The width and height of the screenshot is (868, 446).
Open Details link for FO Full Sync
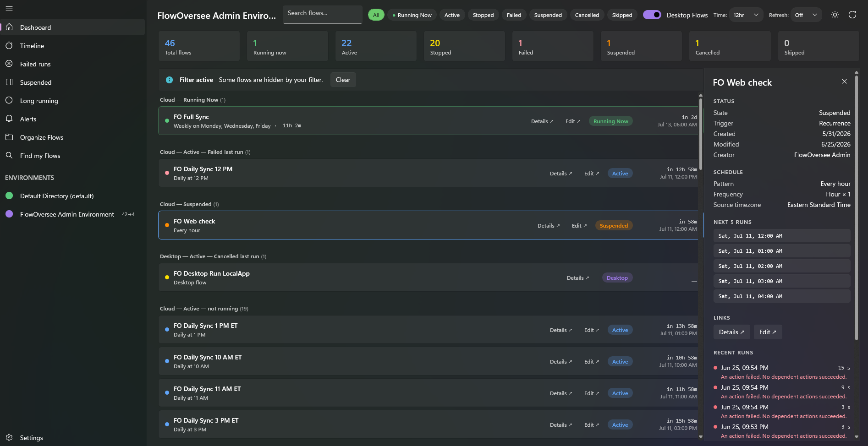tap(542, 121)
